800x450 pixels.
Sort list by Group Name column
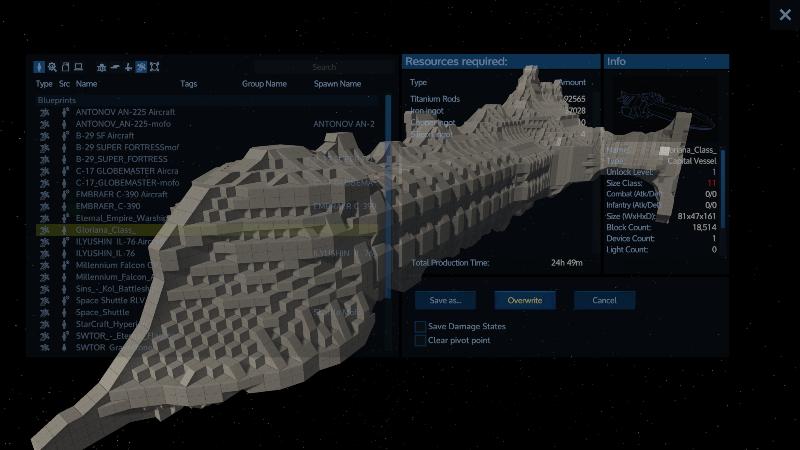point(264,84)
